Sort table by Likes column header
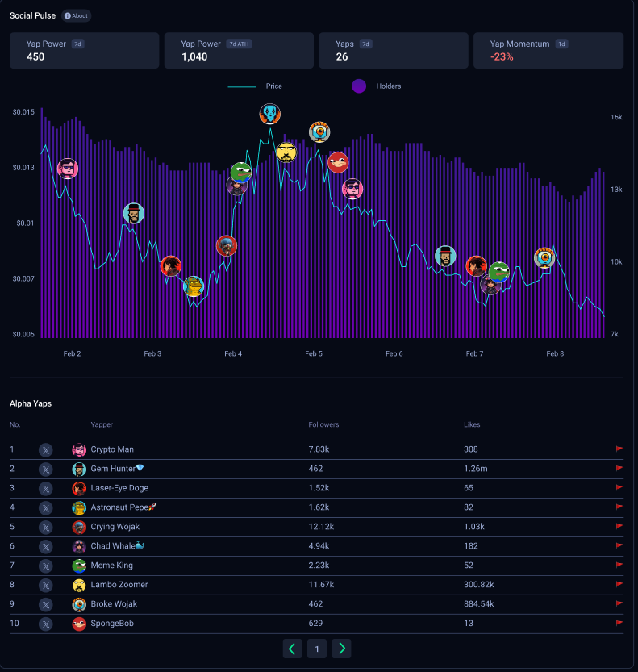Viewport: 638px width, 672px height. click(x=472, y=424)
